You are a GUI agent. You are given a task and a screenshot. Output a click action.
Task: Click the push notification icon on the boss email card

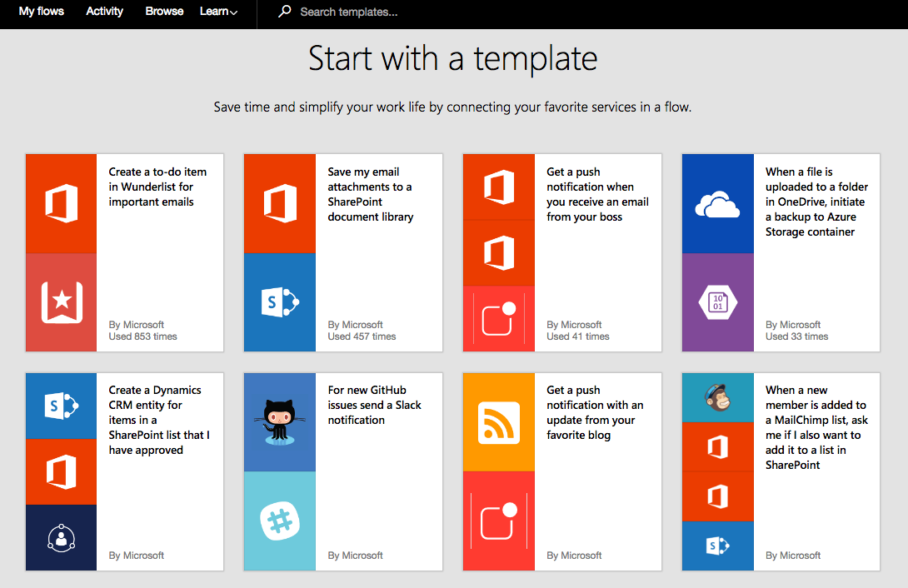click(499, 318)
